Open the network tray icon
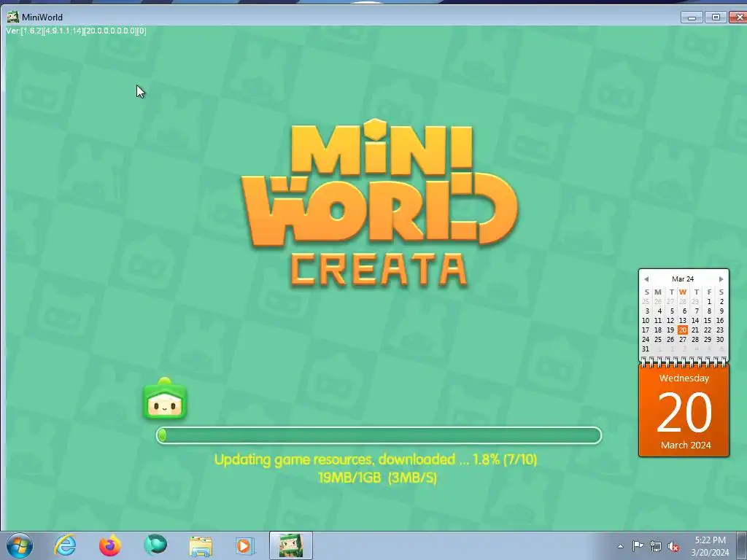Viewport: 747px width, 560px height. (656, 546)
